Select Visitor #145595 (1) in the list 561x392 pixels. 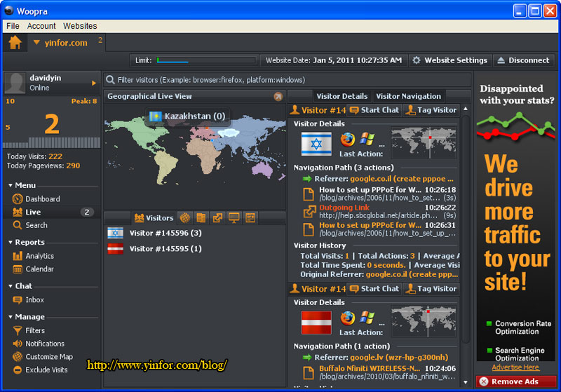click(195, 248)
